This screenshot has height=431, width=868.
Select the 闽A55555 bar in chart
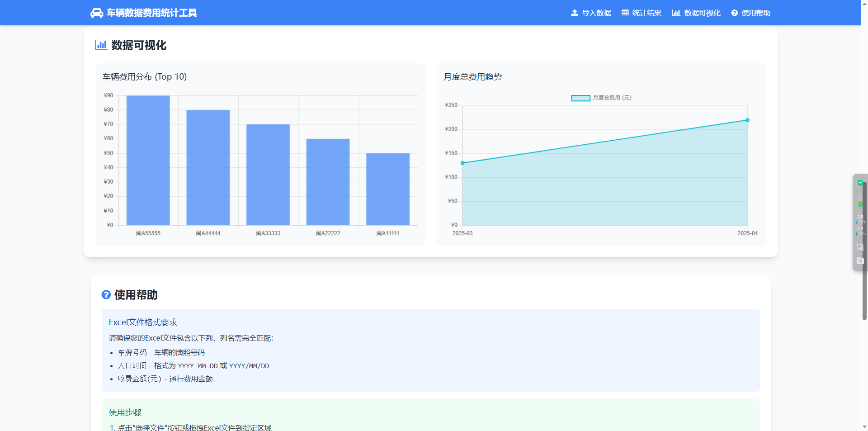[x=148, y=160]
